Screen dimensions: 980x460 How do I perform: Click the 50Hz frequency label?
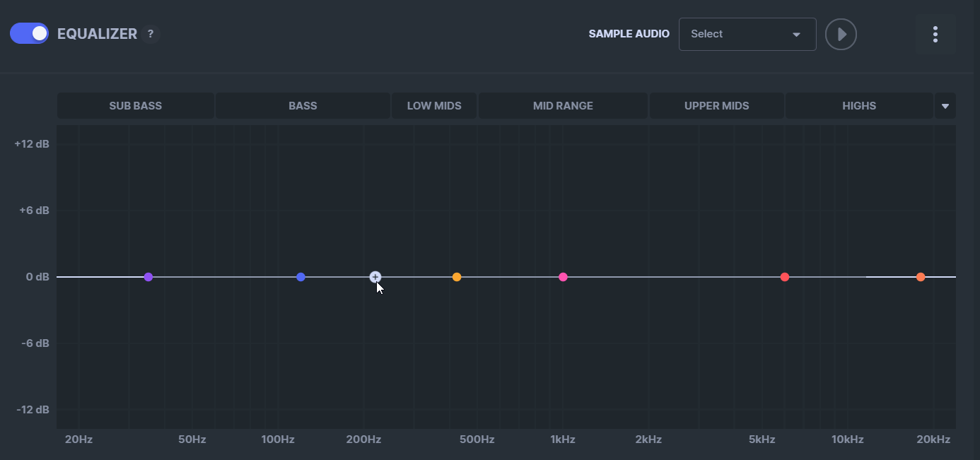pyautogui.click(x=192, y=440)
